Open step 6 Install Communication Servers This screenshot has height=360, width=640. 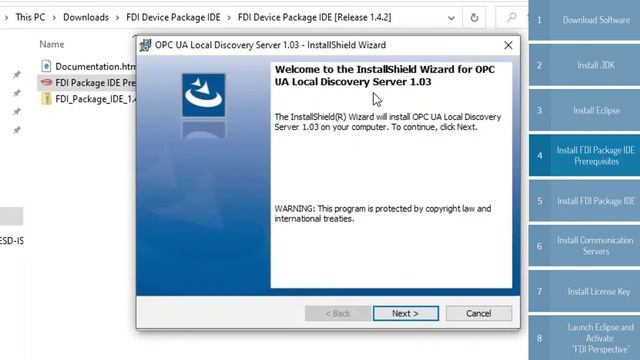(x=584, y=246)
